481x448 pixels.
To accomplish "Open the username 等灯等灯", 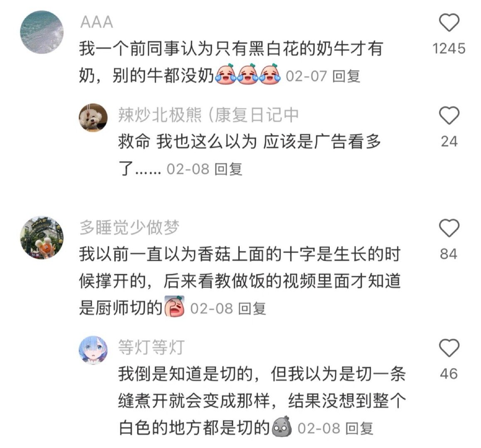I will (151, 348).
